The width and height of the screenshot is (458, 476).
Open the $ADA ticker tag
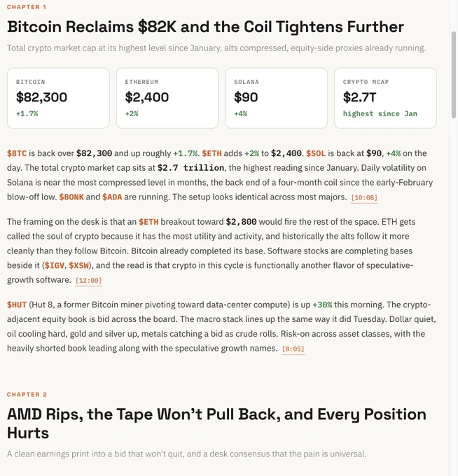[112, 197]
